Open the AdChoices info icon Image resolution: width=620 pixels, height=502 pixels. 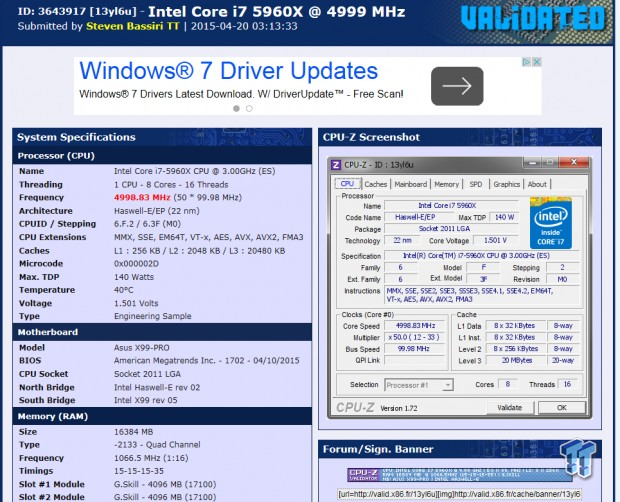pyautogui.click(x=526, y=62)
